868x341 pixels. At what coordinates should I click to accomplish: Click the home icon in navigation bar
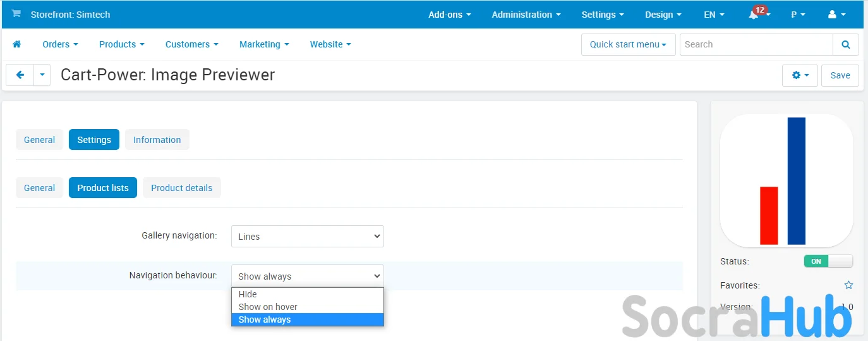point(17,44)
